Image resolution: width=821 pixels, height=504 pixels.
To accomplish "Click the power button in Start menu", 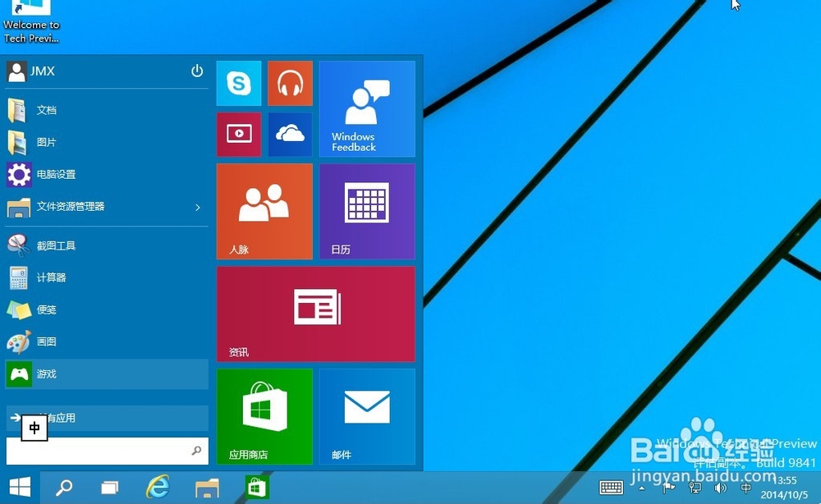I will click(x=197, y=71).
